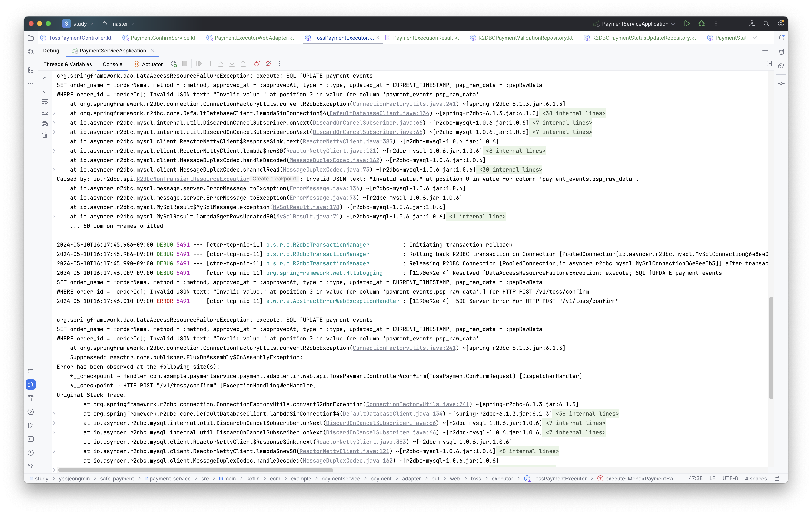
Task: Open PaymentServiceApplication run configuration dropdown
Action: (x=634, y=24)
